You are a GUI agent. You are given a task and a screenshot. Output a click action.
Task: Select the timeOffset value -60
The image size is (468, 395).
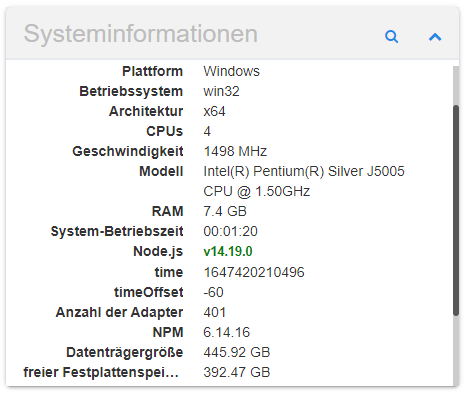pos(213,292)
